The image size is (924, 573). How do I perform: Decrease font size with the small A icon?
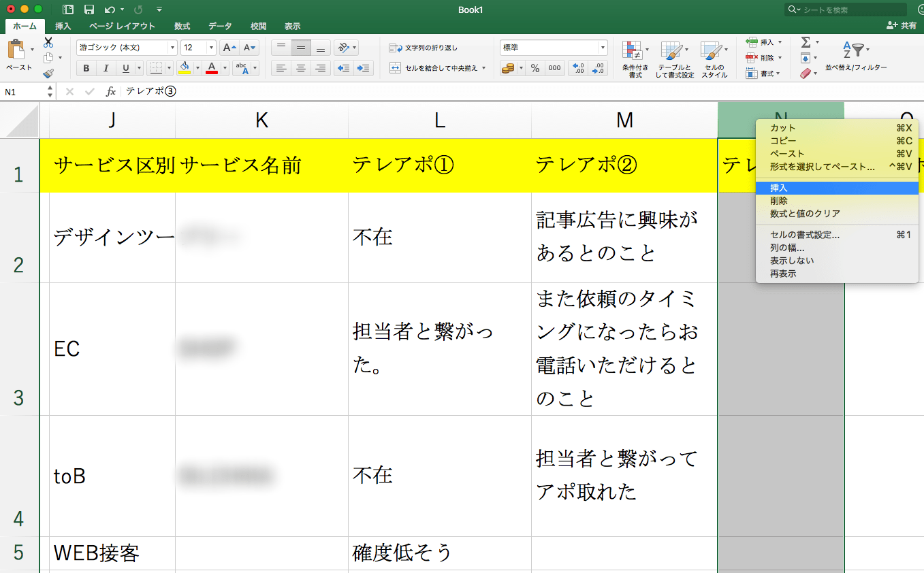pyautogui.click(x=250, y=48)
